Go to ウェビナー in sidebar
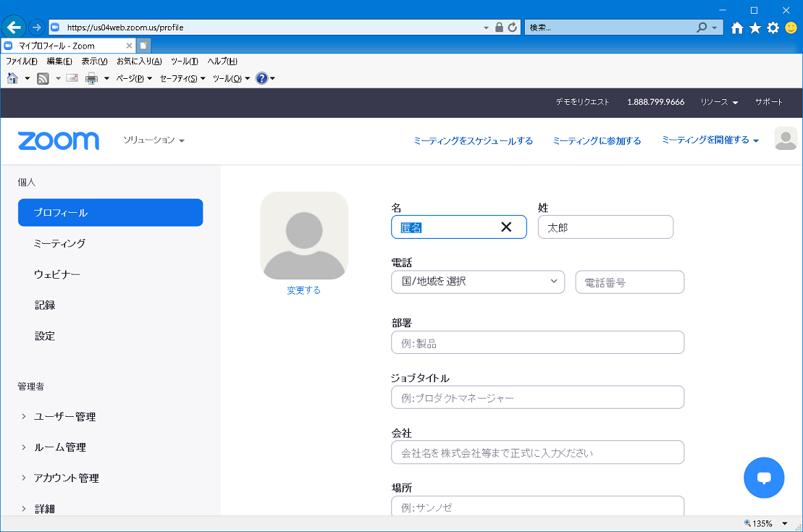 click(x=57, y=274)
